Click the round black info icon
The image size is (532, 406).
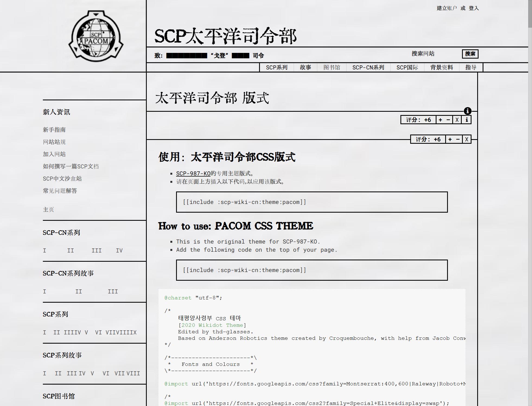tap(467, 111)
